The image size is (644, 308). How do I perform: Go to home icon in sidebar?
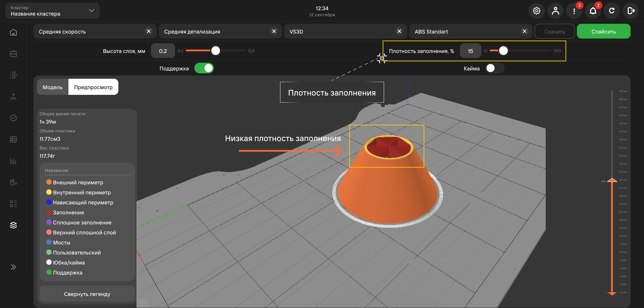[x=13, y=32]
